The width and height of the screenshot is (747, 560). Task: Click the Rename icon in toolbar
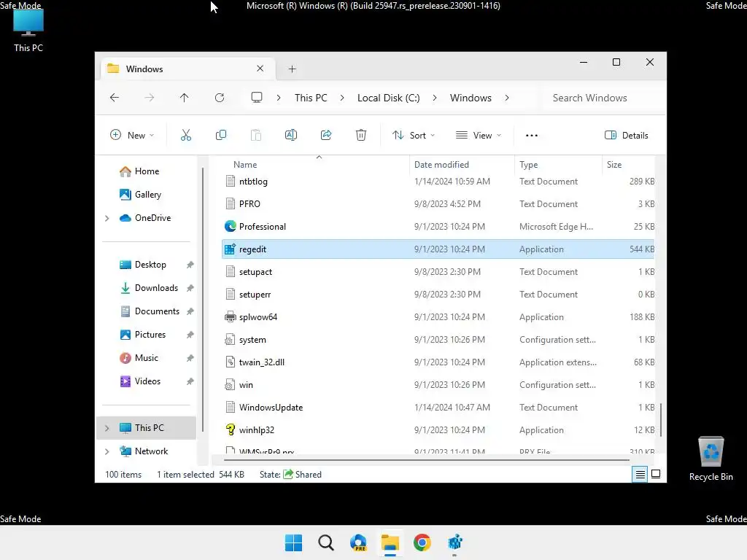click(x=290, y=135)
